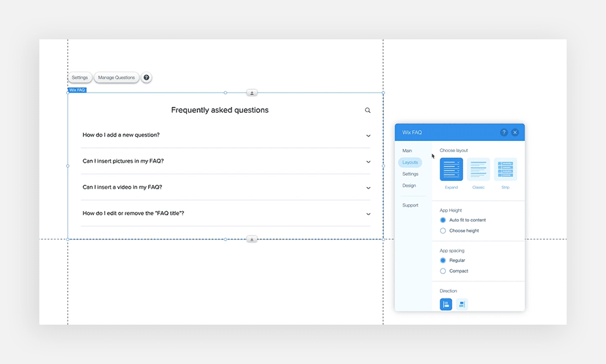Expand 'Can I insert a video' chevron
This screenshot has width=606, height=364.
pos(369,188)
